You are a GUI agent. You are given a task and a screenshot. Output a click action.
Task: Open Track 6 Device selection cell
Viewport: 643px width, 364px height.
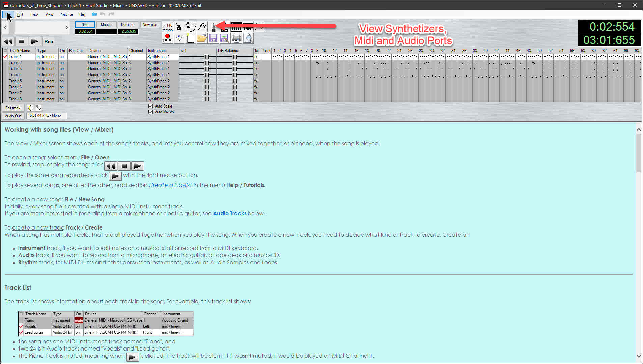(x=107, y=87)
